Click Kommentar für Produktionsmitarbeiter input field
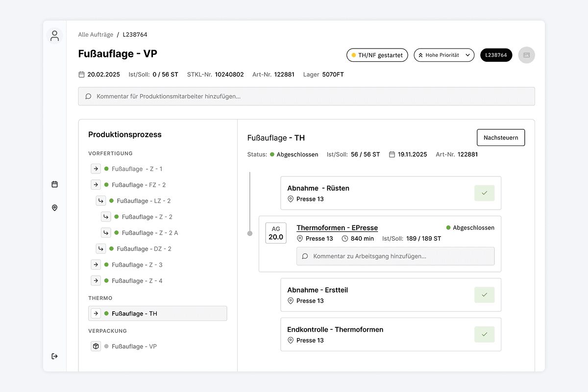Viewport: 588px width, 392px height. coord(306,97)
